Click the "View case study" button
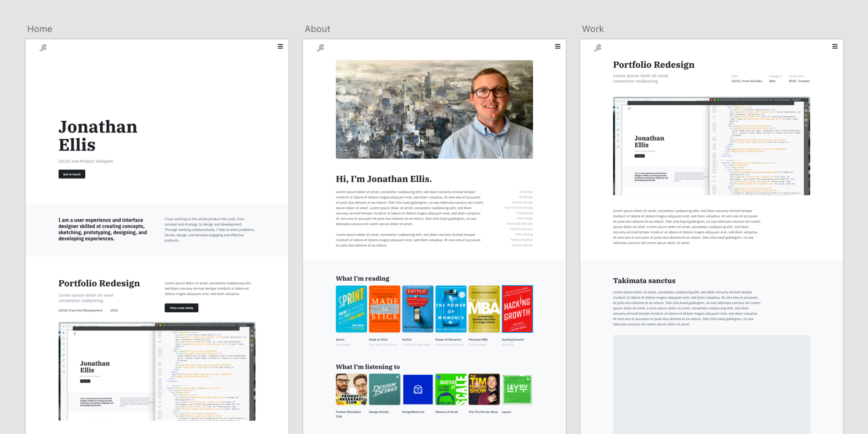The image size is (868, 434). point(181,308)
